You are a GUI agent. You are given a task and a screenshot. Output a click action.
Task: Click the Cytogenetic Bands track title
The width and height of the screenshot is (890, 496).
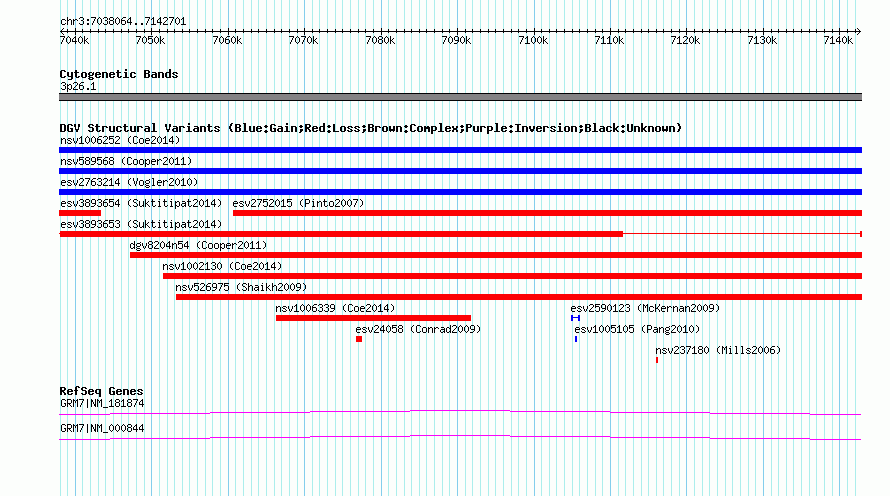(x=119, y=74)
